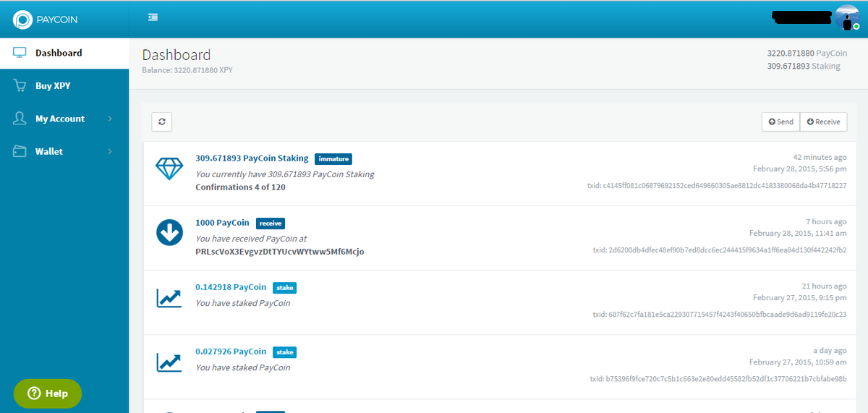Select txid starting with 687f62c7fa181

click(x=720, y=315)
